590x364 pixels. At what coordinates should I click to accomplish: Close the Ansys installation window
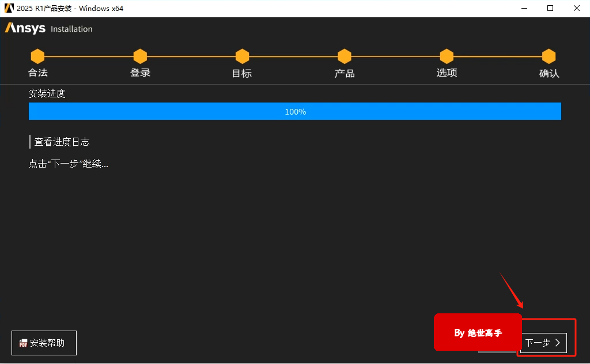pos(576,8)
